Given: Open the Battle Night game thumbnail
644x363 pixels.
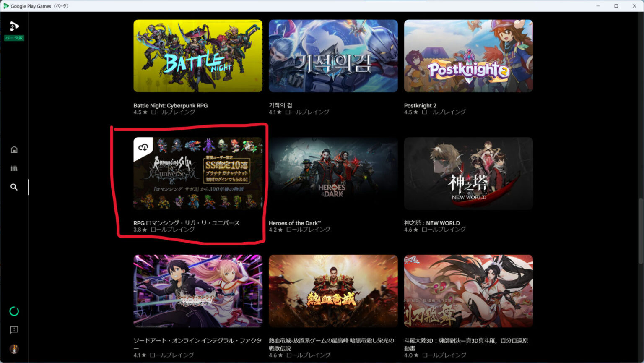Looking at the screenshot, I should click(x=197, y=55).
